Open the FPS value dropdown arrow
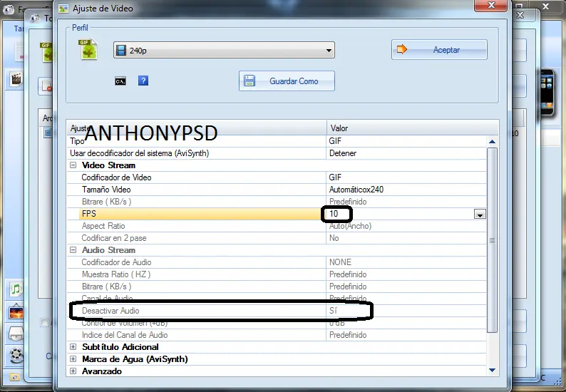The image size is (566, 392). pyautogui.click(x=480, y=215)
